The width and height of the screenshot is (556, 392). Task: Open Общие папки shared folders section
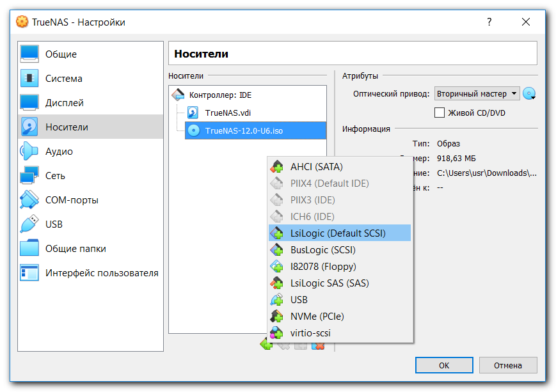coord(75,249)
